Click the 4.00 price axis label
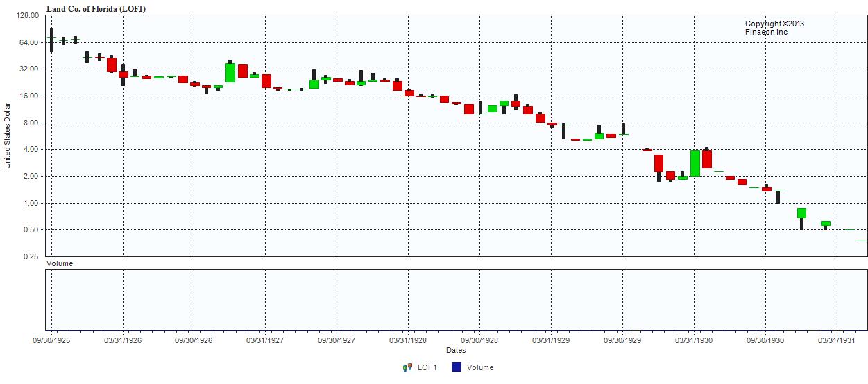 [x=32, y=150]
